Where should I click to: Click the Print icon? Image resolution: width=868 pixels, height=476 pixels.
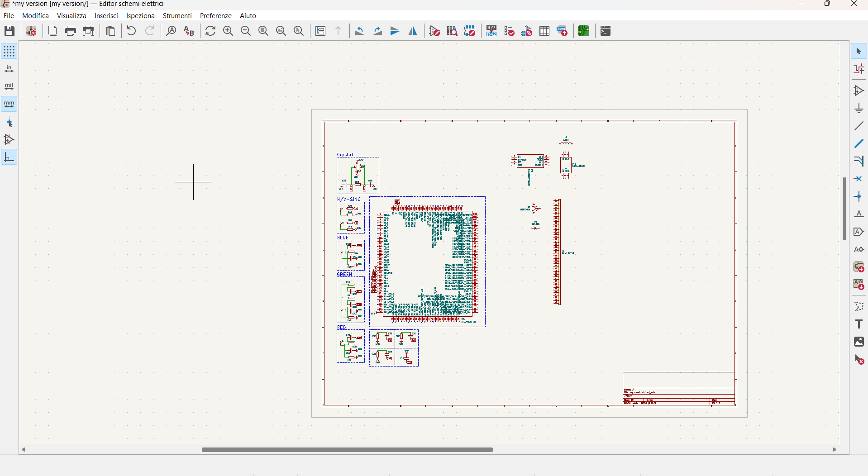coord(71,31)
